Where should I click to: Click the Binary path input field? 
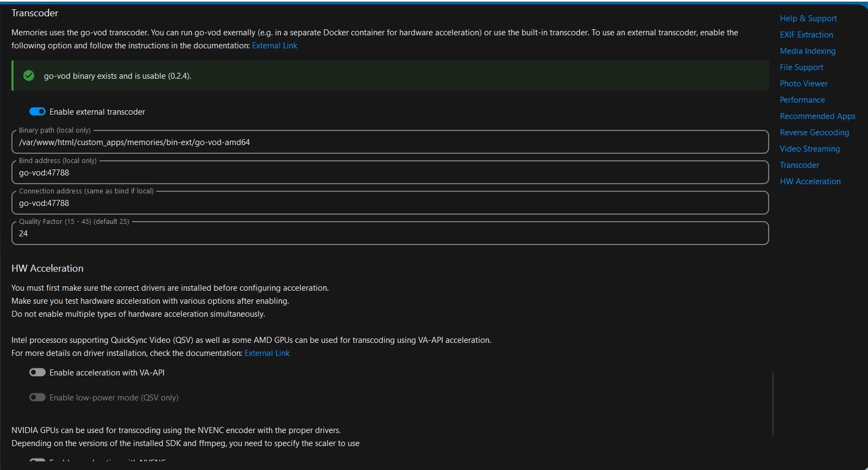tap(389, 142)
